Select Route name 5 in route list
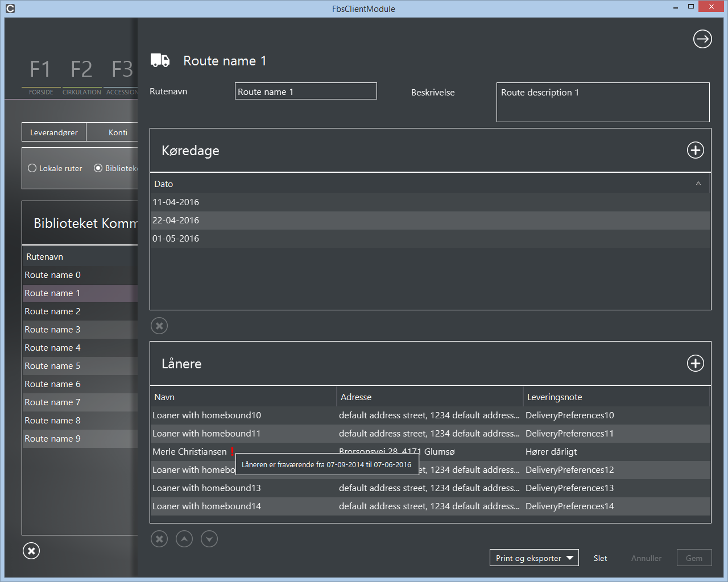The height and width of the screenshot is (582, 728). point(80,365)
